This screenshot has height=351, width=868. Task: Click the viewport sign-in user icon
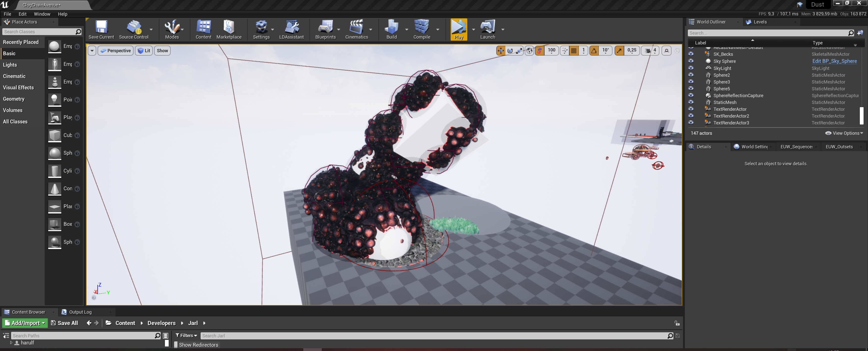pos(666,50)
